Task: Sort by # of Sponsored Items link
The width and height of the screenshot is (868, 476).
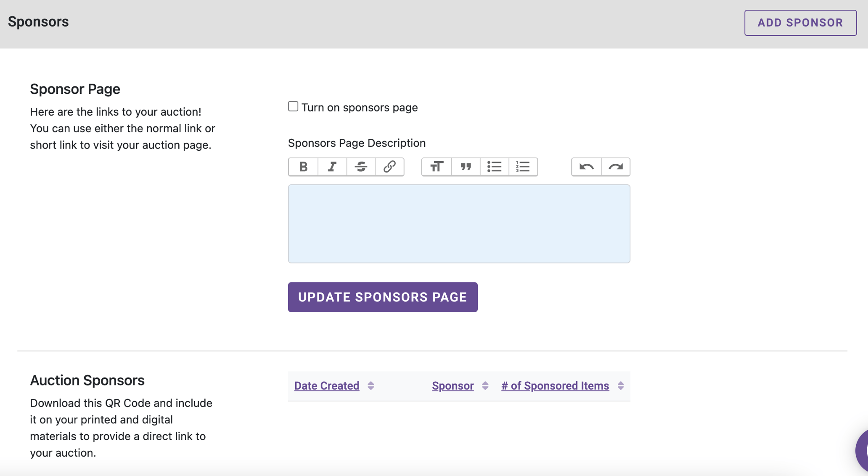Action: point(555,386)
